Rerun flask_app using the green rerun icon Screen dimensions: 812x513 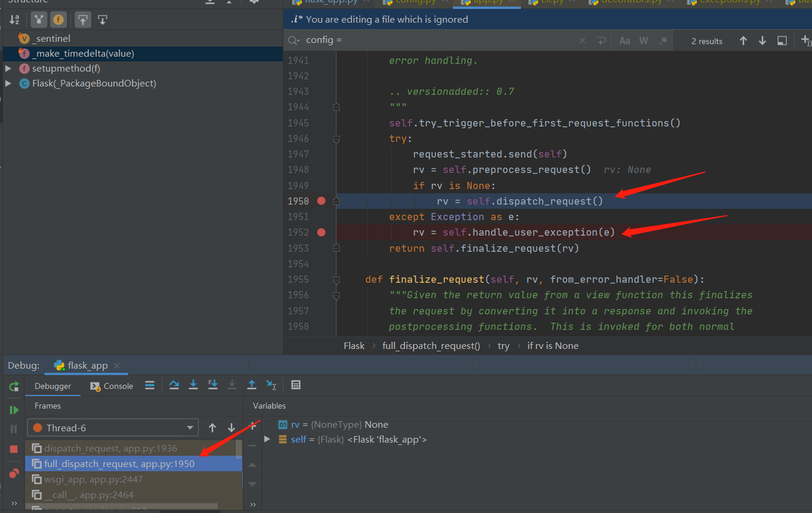(x=14, y=387)
